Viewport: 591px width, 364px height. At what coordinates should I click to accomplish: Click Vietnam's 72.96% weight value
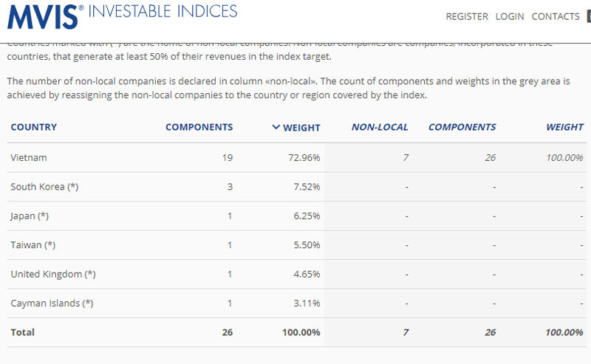pyautogui.click(x=303, y=157)
